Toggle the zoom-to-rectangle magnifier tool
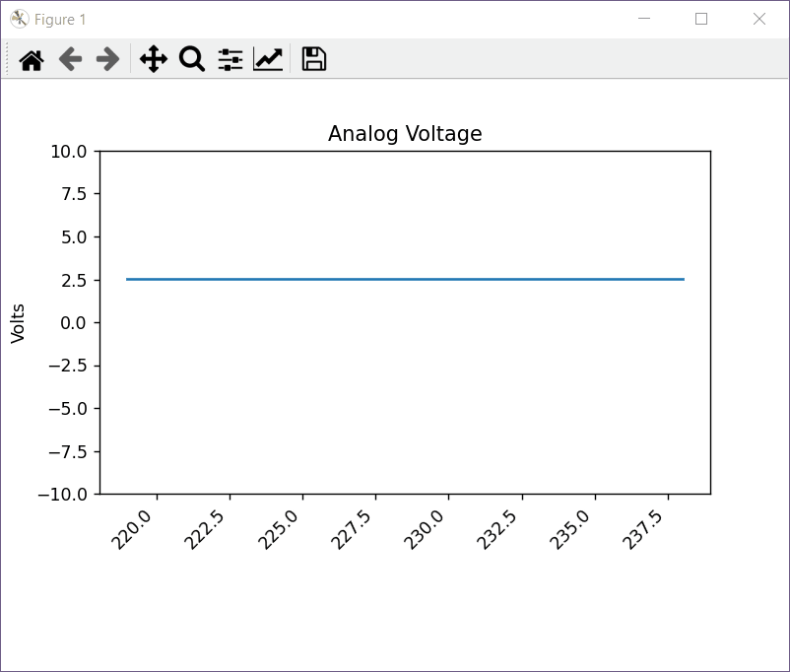The height and width of the screenshot is (672, 790). pyautogui.click(x=191, y=60)
